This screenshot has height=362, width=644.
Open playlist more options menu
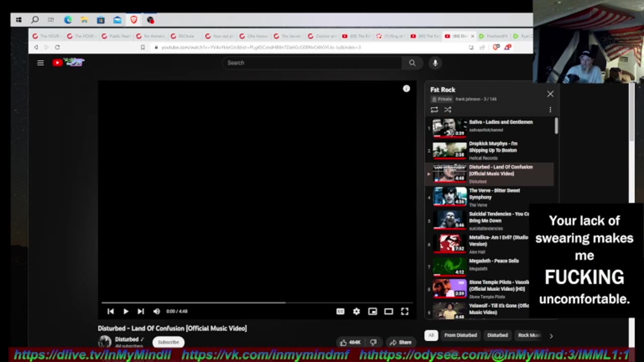[550, 110]
